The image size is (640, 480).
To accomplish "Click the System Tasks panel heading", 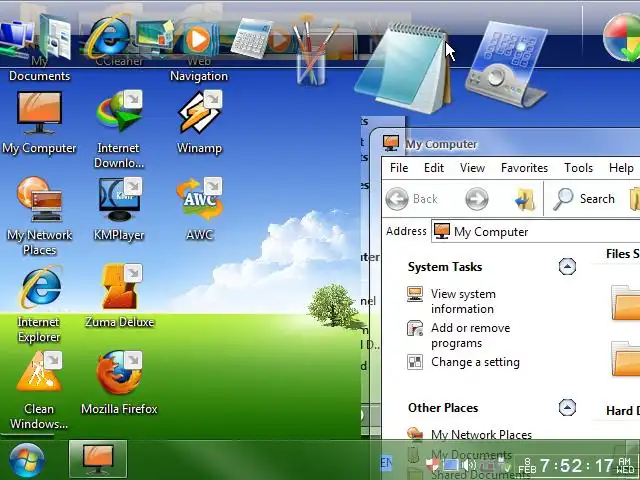I will [x=445, y=267].
